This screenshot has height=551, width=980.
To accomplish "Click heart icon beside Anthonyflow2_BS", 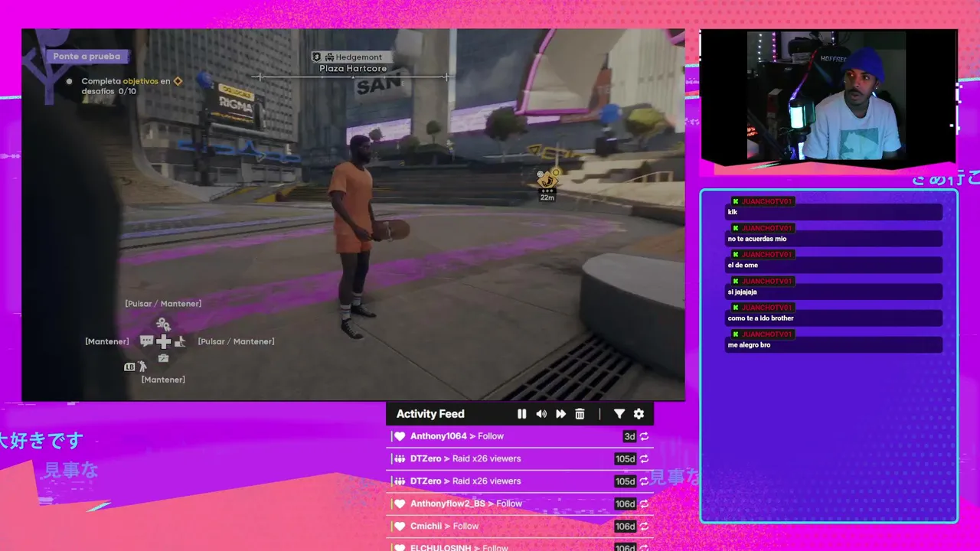I will (x=399, y=504).
